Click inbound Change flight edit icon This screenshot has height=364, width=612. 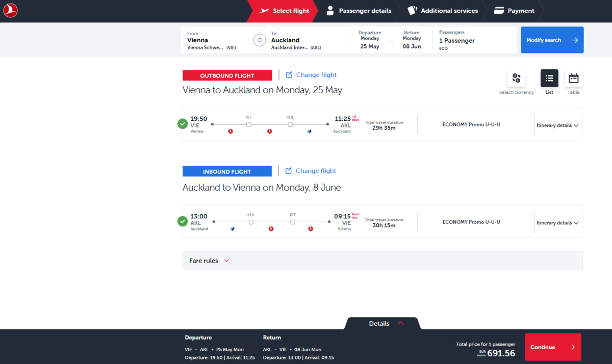click(289, 171)
